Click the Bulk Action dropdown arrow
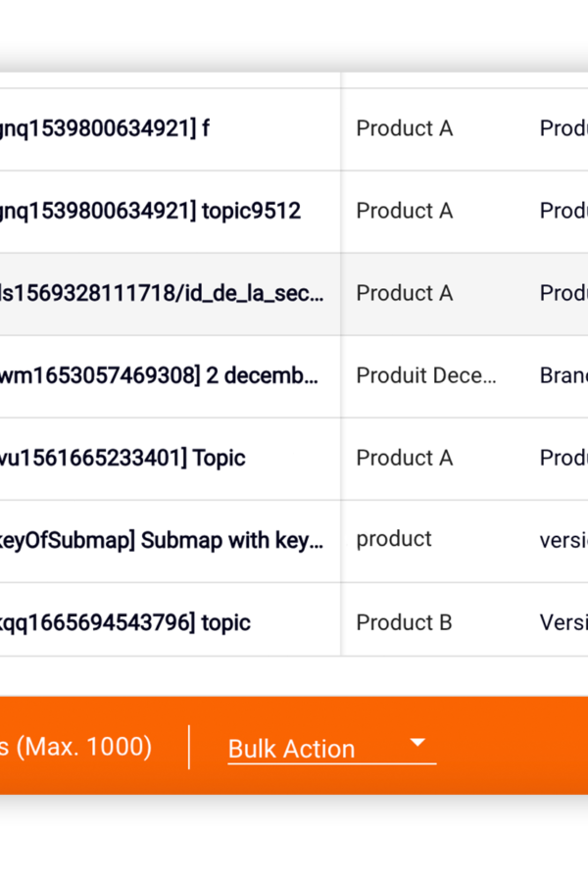Image resolution: width=588 pixels, height=882 pixels. [x=417, y=743]
